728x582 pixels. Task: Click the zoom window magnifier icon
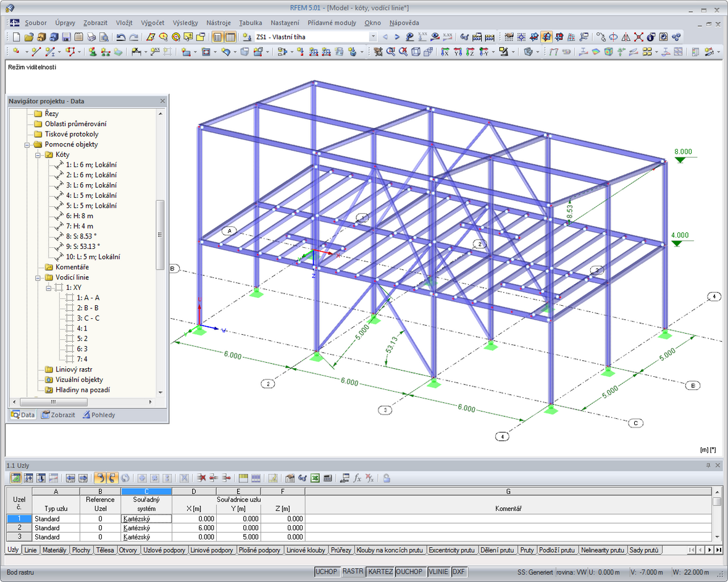390,52
